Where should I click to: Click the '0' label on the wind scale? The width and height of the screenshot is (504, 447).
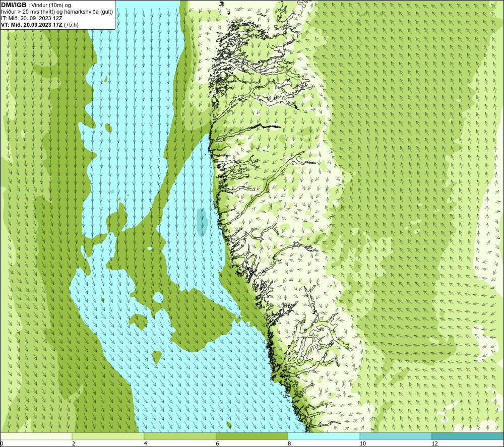point(2,443)
